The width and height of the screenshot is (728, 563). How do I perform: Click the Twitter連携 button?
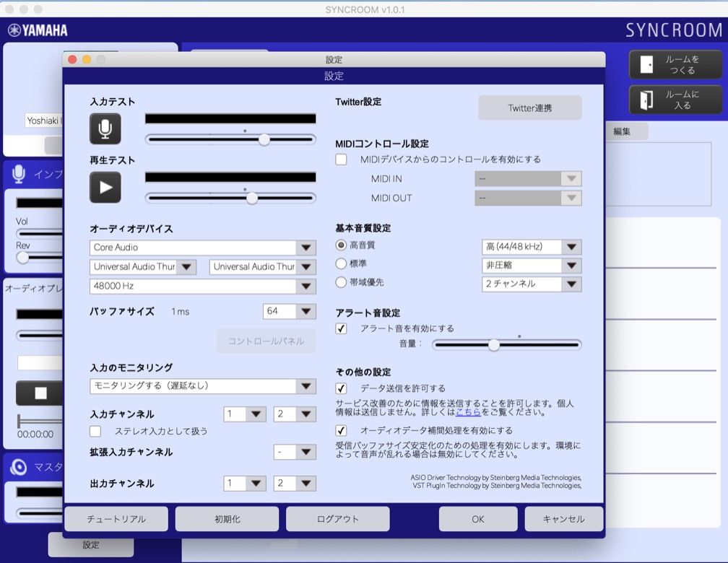[530, 108]
